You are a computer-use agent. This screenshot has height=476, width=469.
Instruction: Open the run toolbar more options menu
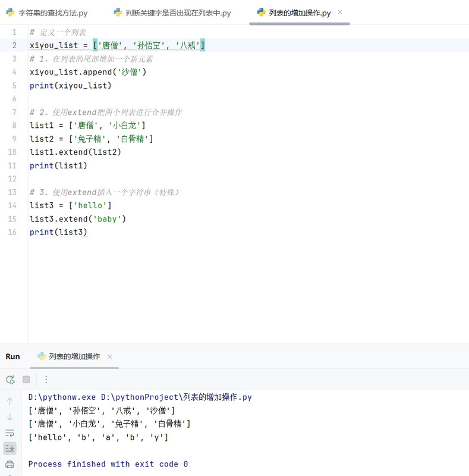(x=46, y=380)
